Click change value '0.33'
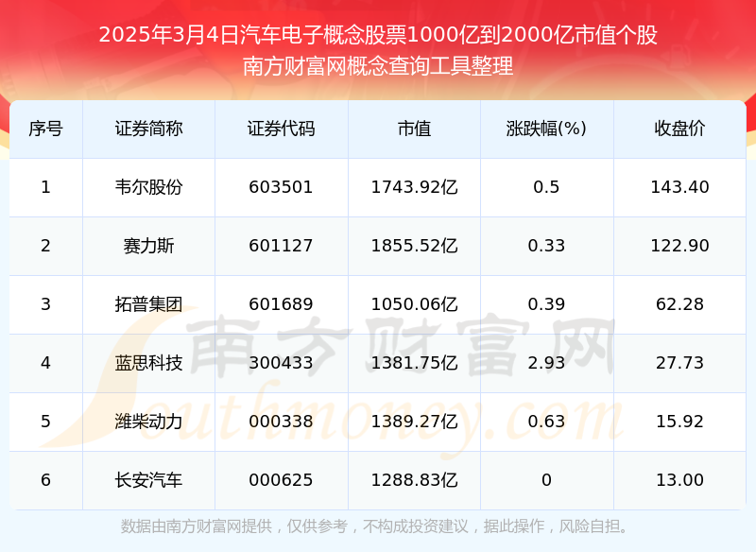 [x=546, y=246]
